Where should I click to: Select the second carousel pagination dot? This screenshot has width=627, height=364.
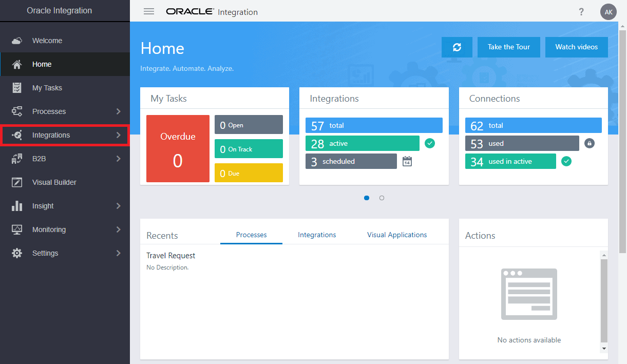tap(382, 197)
